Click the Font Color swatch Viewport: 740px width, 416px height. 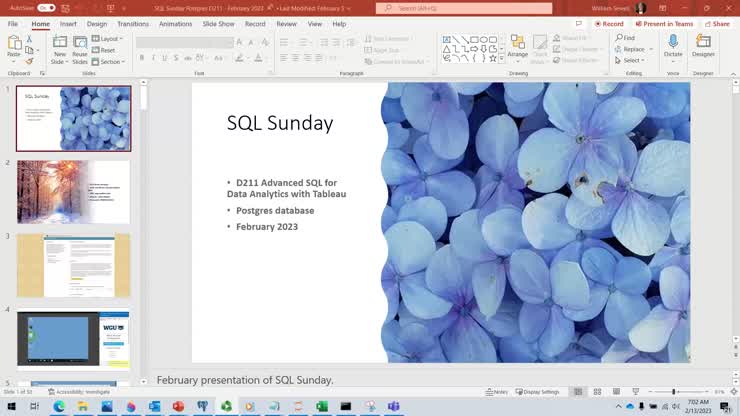click(x=258, y=58)
